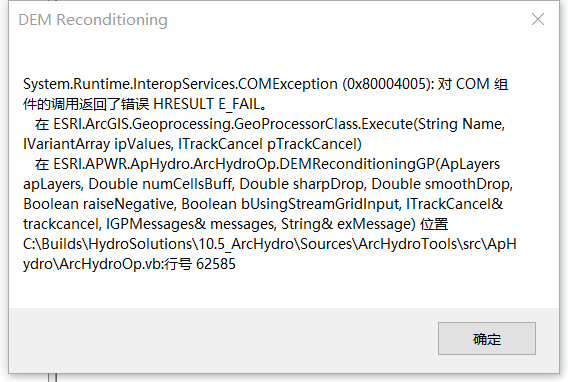The height and width of the screenshot is (382, 568).
Task: Click the Boolean raiseNegative text
Action: (100, 204)
